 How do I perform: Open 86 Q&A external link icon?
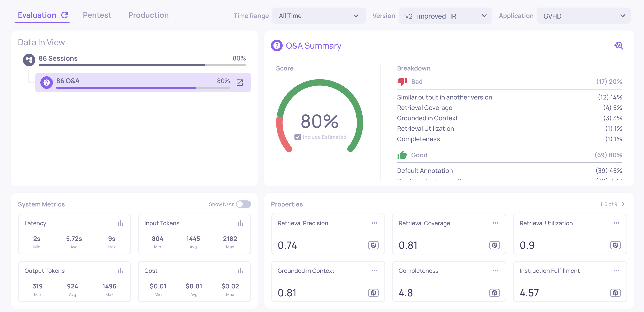(x=240, y=82)
